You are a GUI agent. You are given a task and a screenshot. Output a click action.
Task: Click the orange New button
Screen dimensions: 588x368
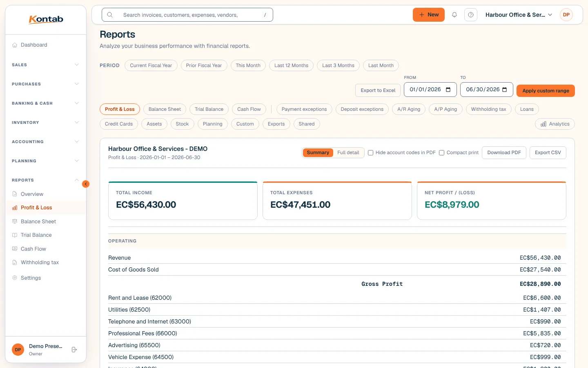pyautogui.click(x=429, y=15)
